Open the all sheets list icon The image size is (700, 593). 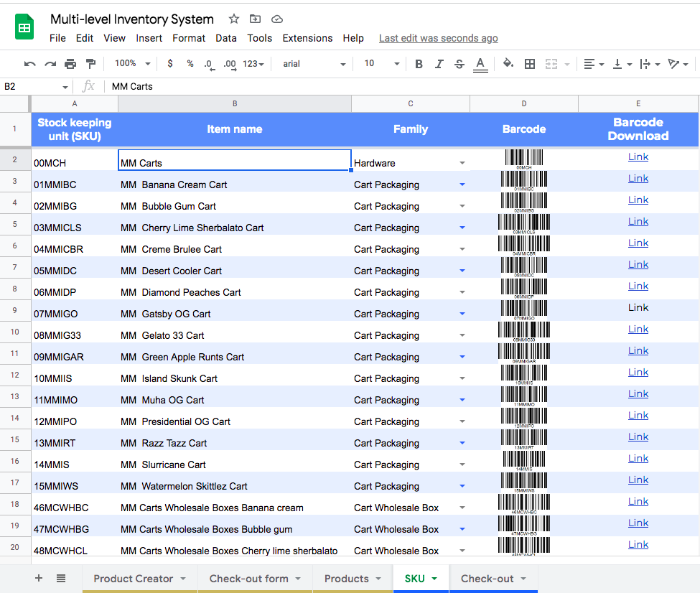tap(61, 579)
